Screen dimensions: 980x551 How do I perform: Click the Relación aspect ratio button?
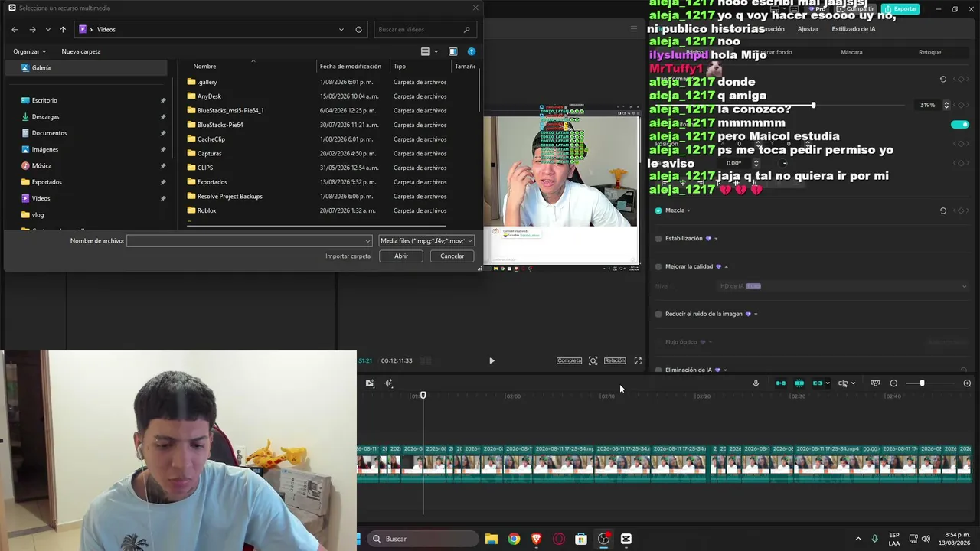pyautogui.click(x=615, y=360)
